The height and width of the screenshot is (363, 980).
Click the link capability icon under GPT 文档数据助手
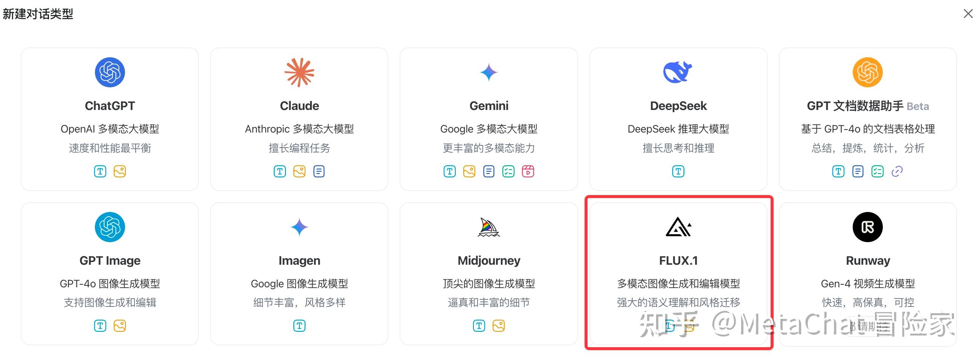tap(897, 171)
